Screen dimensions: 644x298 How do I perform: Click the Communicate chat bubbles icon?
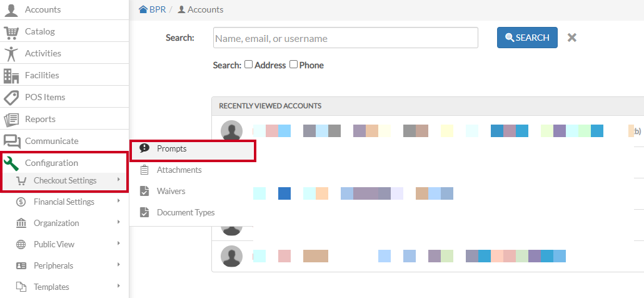tap(12, 141)
